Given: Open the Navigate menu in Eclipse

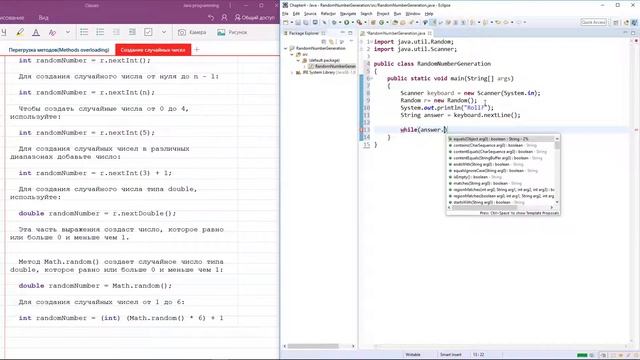Looking at the screenshot, I should point(348,14).
